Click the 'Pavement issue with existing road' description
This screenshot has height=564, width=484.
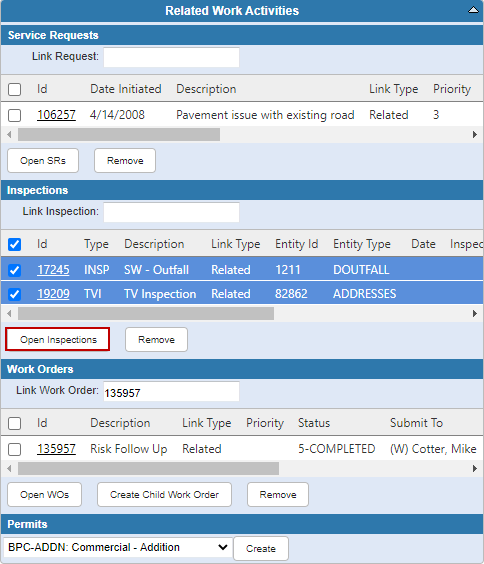click(x=265, y=115)
